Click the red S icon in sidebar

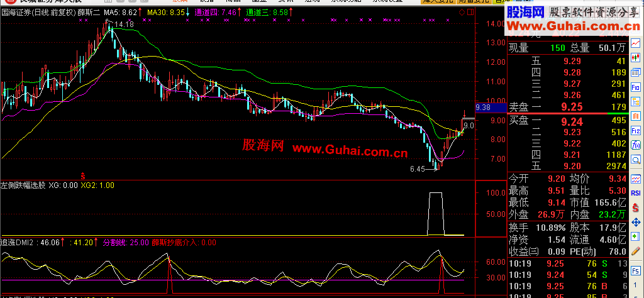tap(636, 207)
